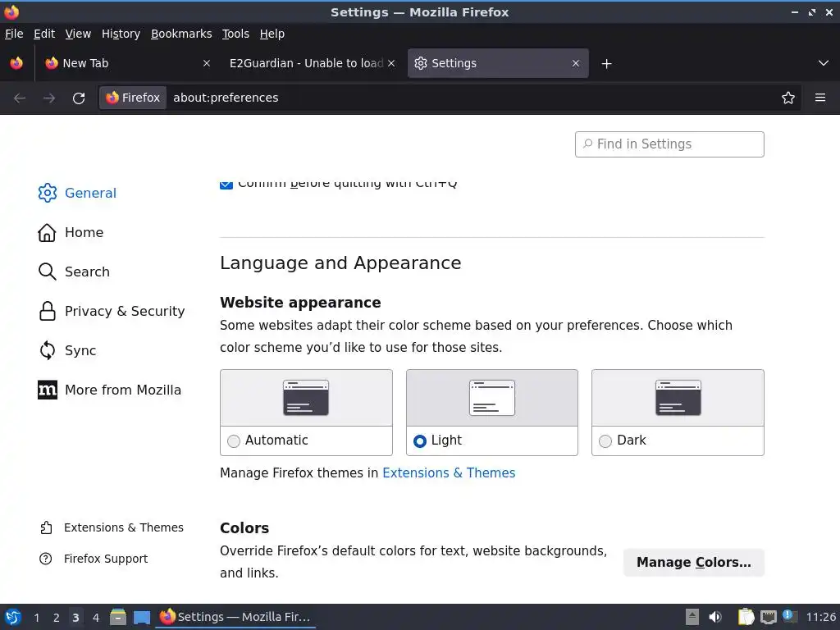Click the forward navigation arrow

(49, 98)
